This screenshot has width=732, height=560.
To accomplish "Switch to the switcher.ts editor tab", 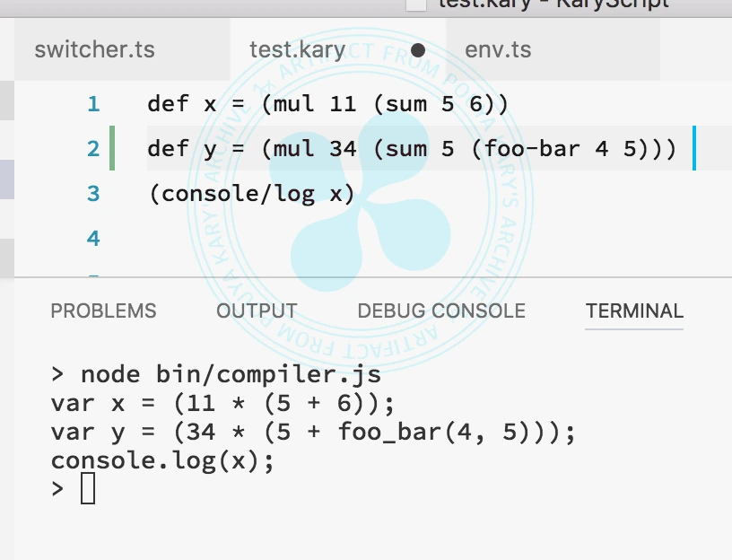I will click(94, 49).
